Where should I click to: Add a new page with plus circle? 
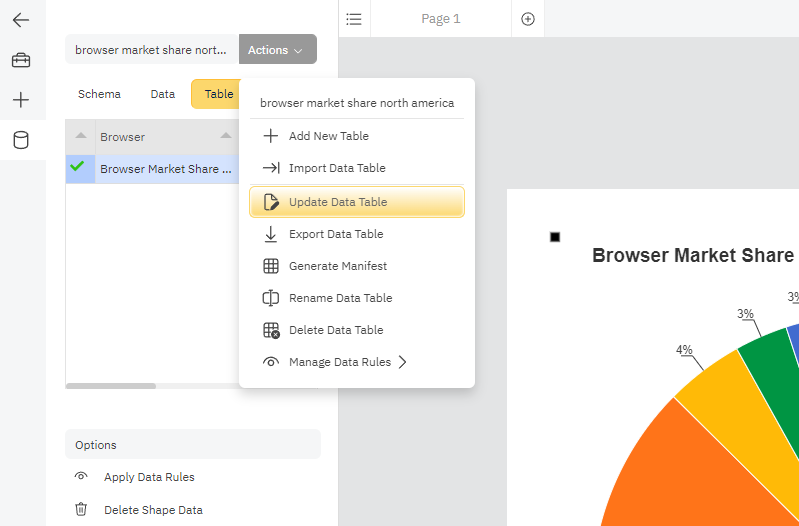point(528,19)
